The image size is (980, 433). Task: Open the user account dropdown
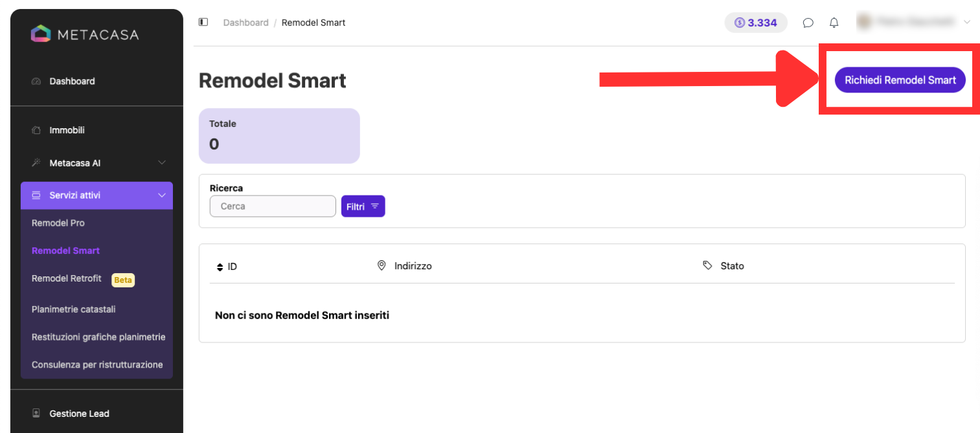click(913, 22)
